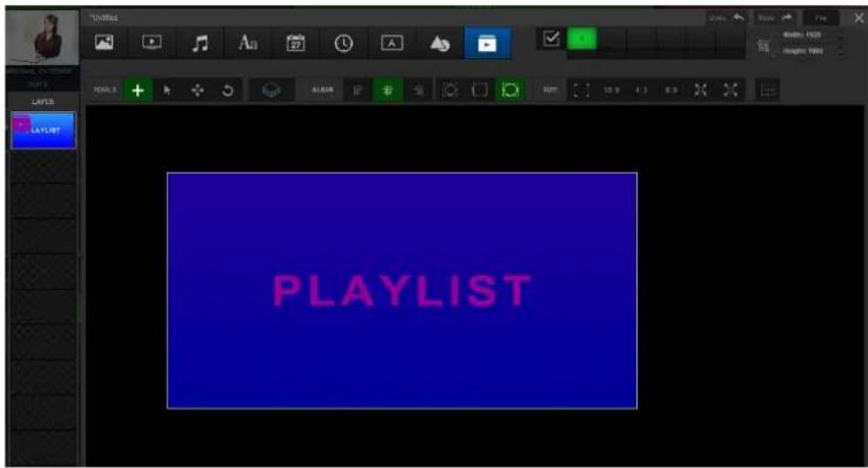Add a clock element using the clock icon
Image resolution: width=868 pixels, height=468 pixels.
[x=343, y=42]
